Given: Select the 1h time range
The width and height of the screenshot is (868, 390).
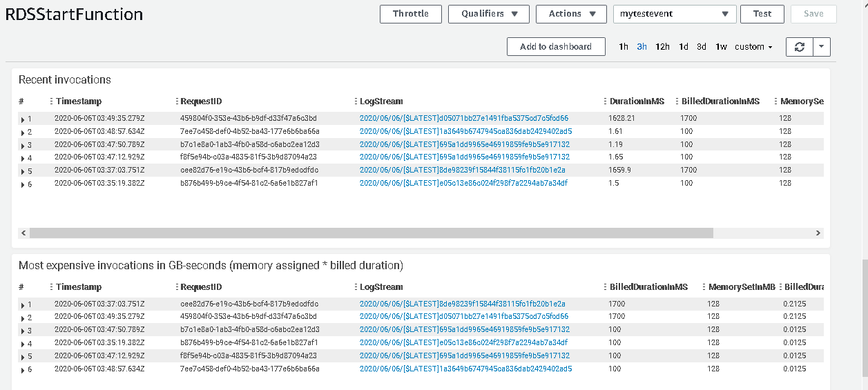Looking at the screenshot, I should click(x=624, y=47).
